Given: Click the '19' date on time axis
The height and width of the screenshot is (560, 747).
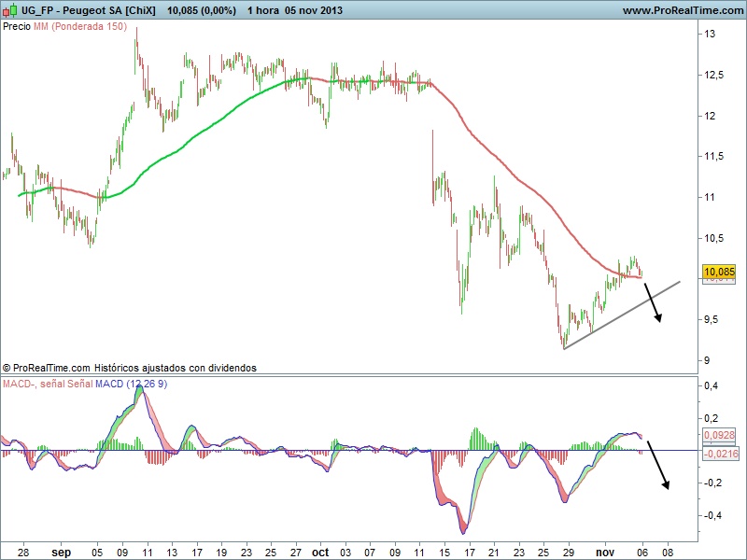Looking at the screenshot, I should 221,553.
